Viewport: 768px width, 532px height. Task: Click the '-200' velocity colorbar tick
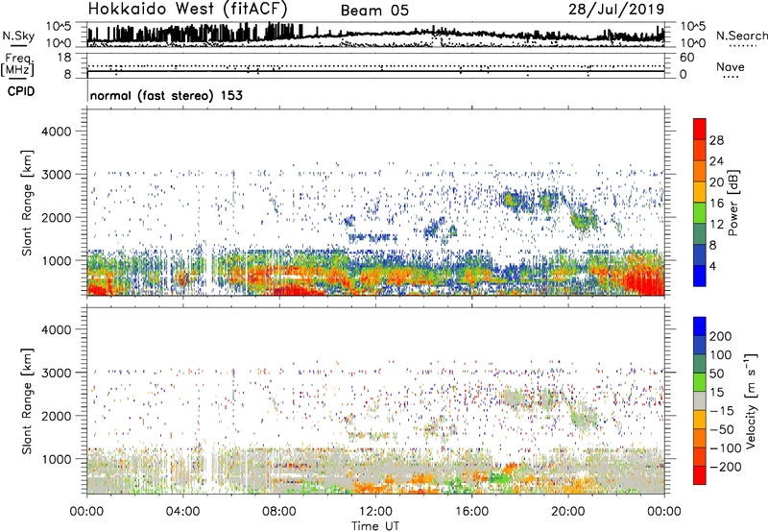pos(726,467)
